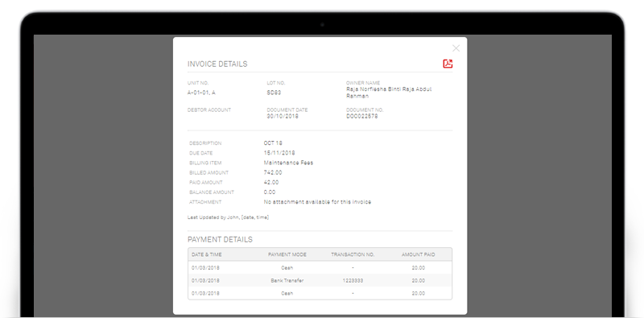Viewport: 644px width, 318px height.
Task: Select billing item Maintenance Fees
Action: tap(288, 163)
